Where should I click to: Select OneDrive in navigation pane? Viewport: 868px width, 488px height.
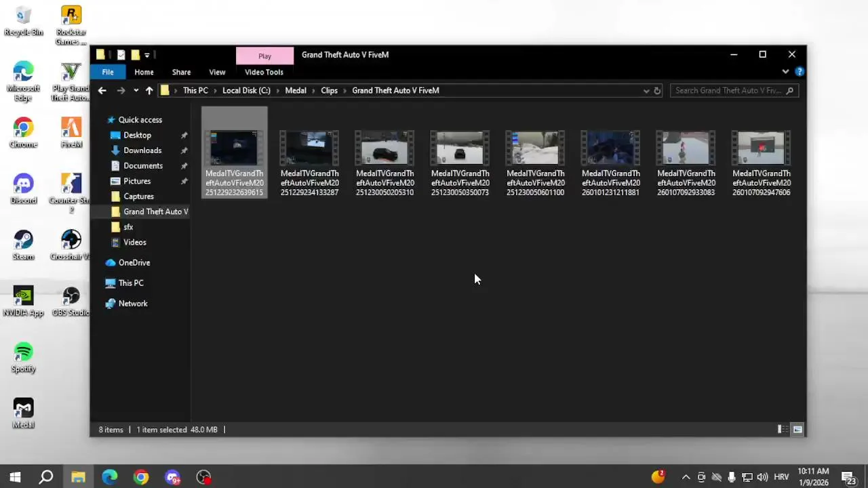[x=134, y=263]
